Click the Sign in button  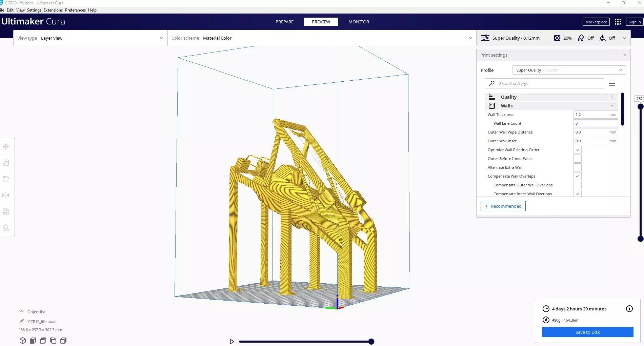pyautogui.click(x=635, y=22)
